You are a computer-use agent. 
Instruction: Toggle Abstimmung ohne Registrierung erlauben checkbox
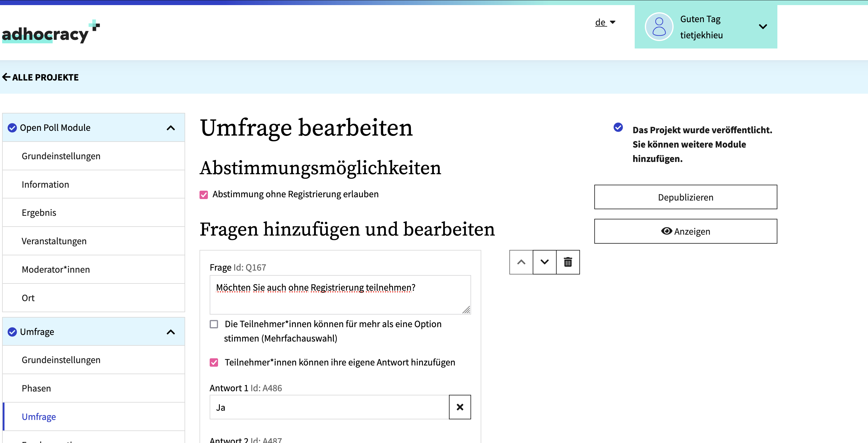coord(204,194)
